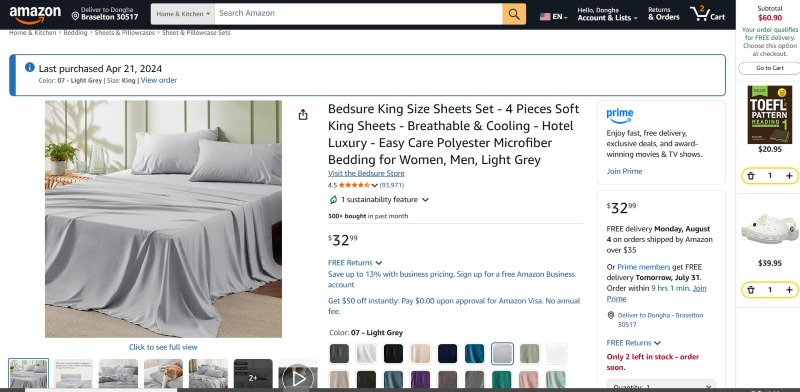Open the shopping cart icon

tap(707, 13)
